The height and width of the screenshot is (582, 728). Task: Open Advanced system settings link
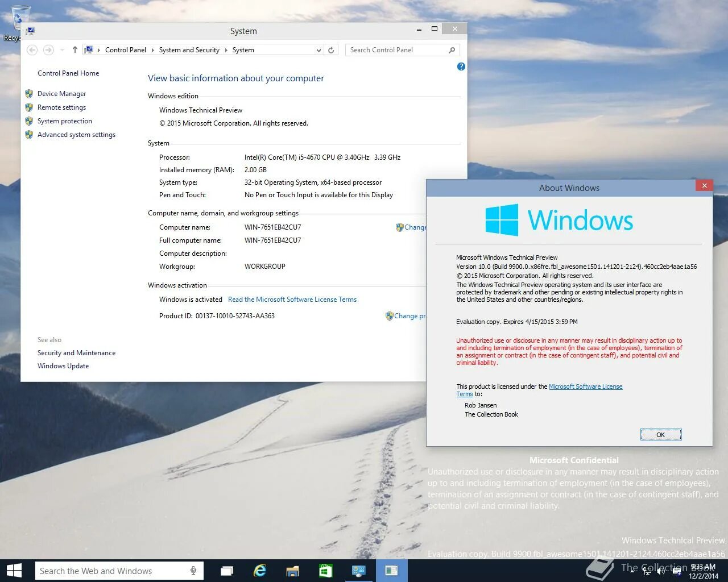pos(76,135)
